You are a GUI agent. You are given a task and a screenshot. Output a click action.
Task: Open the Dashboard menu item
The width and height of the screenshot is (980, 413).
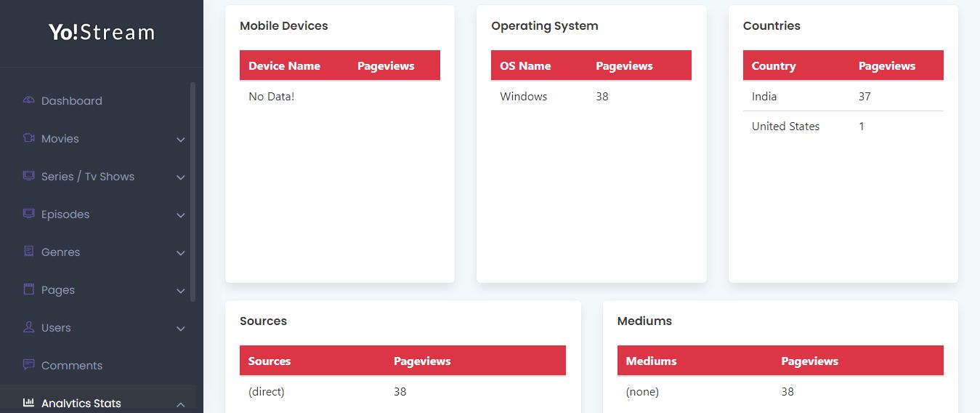71,101
